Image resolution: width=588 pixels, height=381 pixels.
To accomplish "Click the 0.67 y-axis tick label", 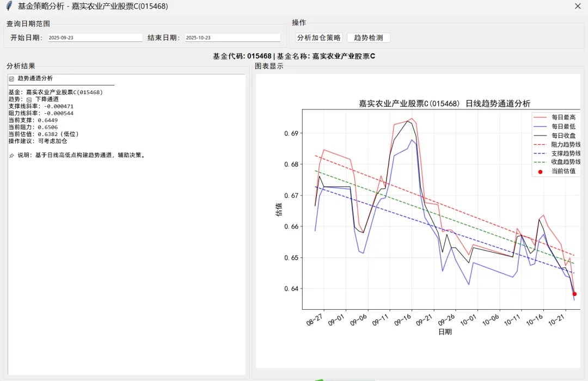I will pos(291,196).
